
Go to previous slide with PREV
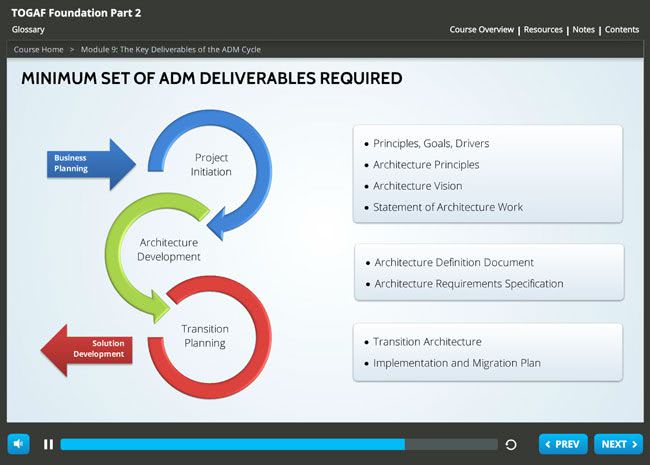[x=563, y=444]
